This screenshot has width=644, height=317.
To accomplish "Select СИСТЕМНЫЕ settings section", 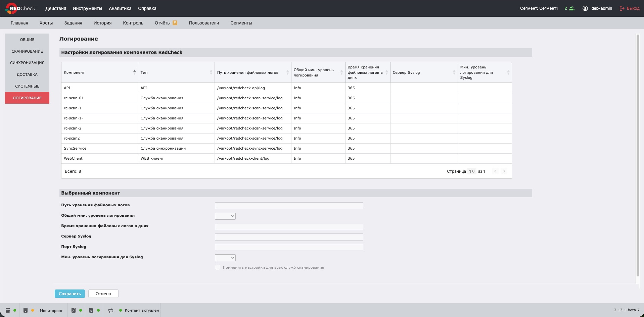I will [27, 86].
